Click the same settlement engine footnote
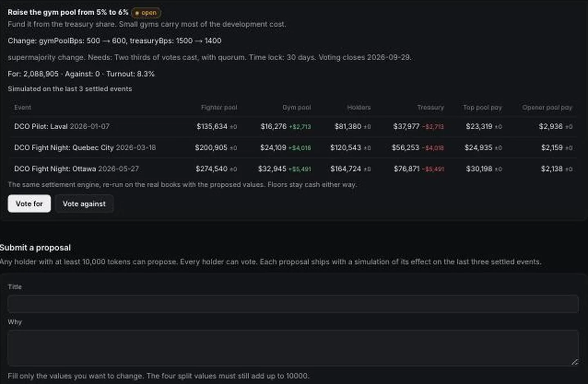Viewport: 588px width, 384px height. point(182,185)
